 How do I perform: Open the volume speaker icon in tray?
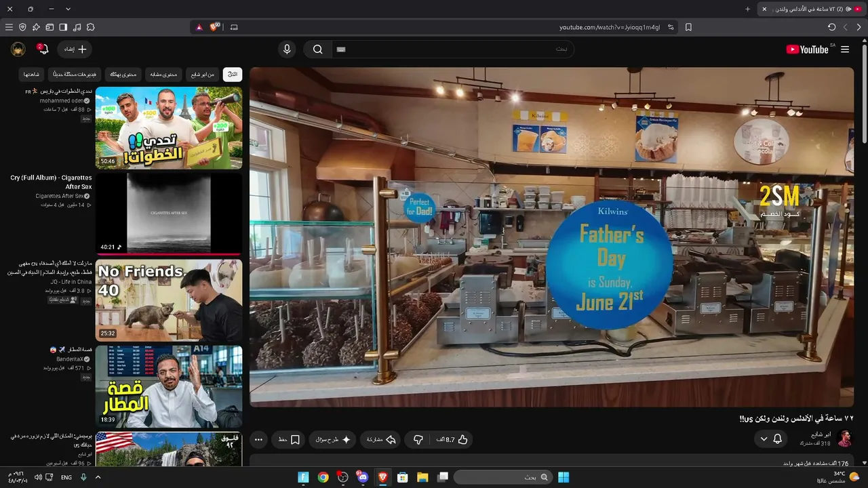coord(38,477)
